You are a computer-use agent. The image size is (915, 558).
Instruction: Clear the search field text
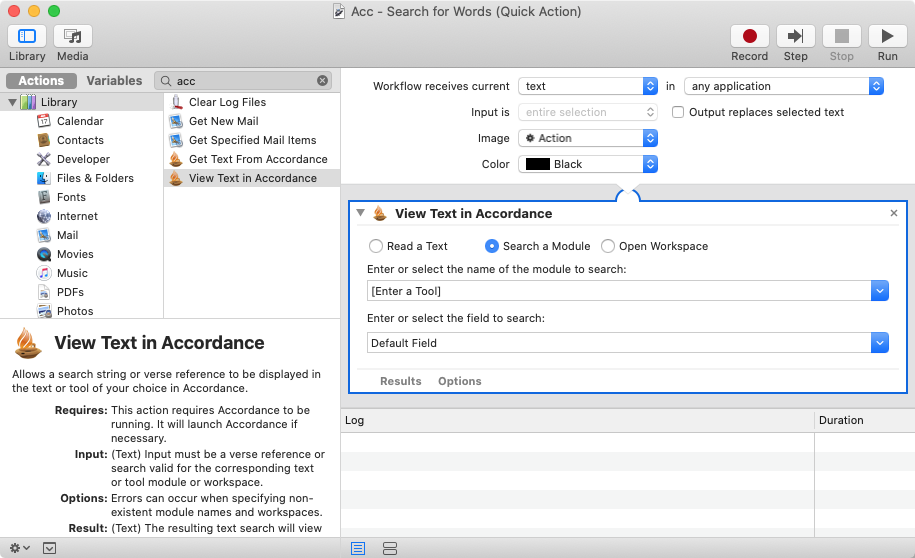tap(323, 81)
